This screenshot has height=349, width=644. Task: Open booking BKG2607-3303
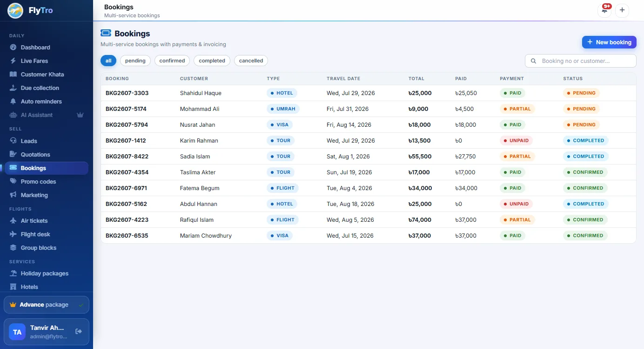(x=127, y=93)
